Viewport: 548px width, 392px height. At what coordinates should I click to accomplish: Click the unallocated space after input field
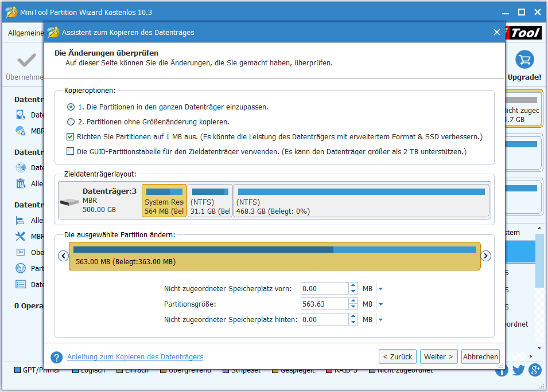pyautogui.click(x=324, y=319)
